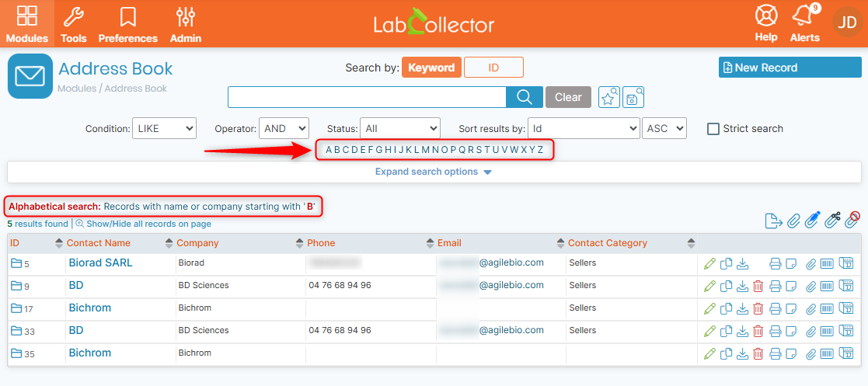Click printer icon in record 33 row
The height and width of the screenshot is (386, 868).
click(x=776, y=332)
